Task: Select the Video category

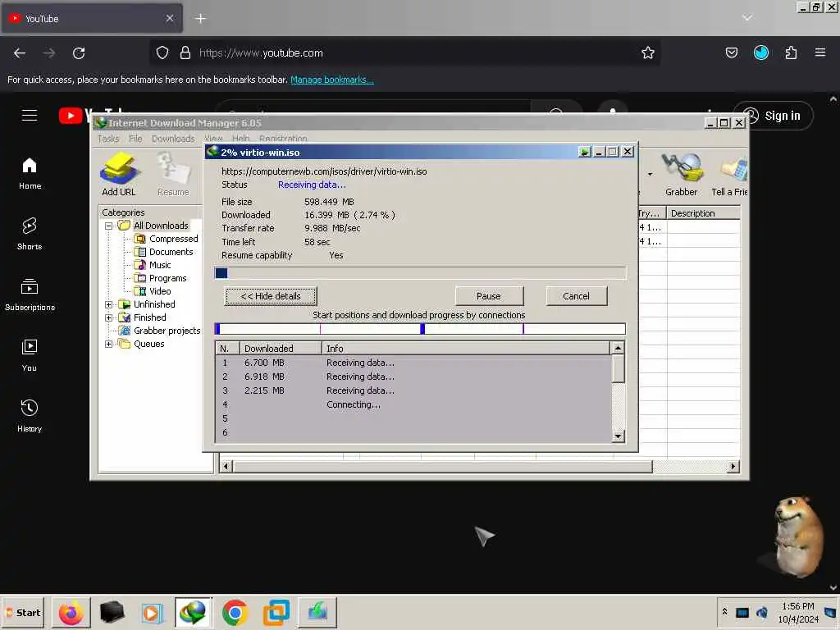Action: [153, 291]
